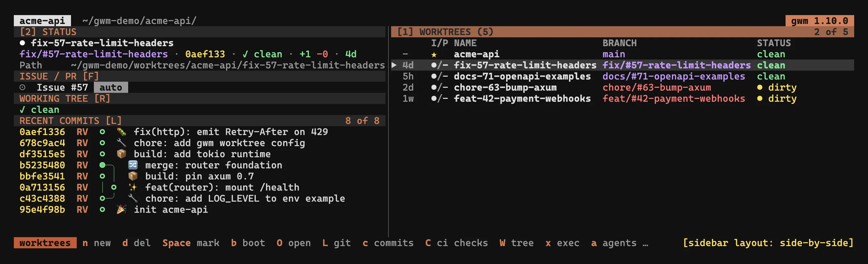Click the I/P marker on chore-63-bump-axum row

(x=440, y=88)
